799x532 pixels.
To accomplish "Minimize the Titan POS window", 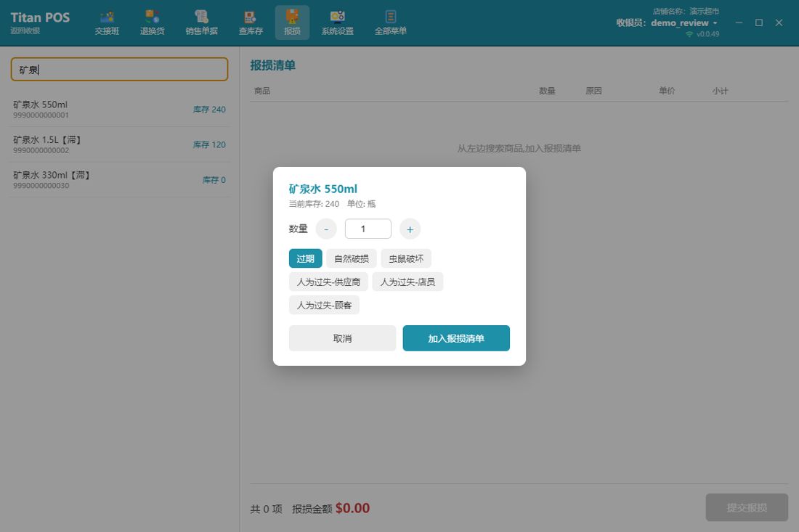I will [x=739, y=22].
